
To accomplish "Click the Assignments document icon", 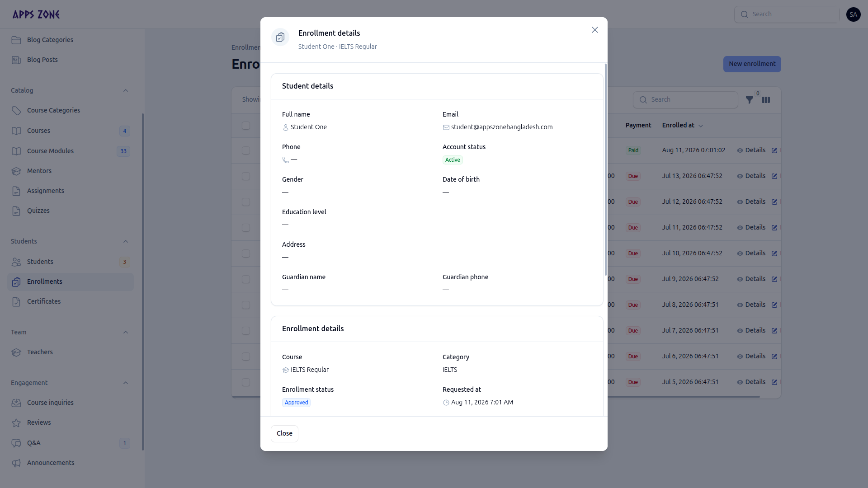I will tap(16, 191).
